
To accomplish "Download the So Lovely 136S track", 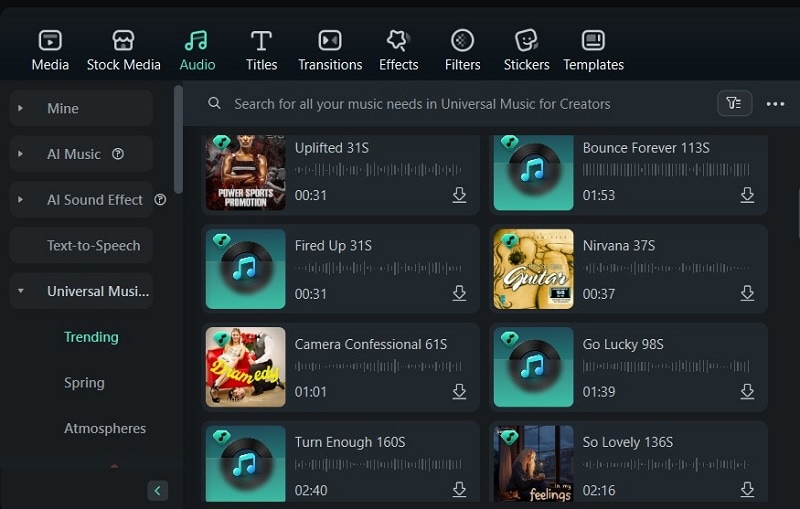I will pos(747,490).
